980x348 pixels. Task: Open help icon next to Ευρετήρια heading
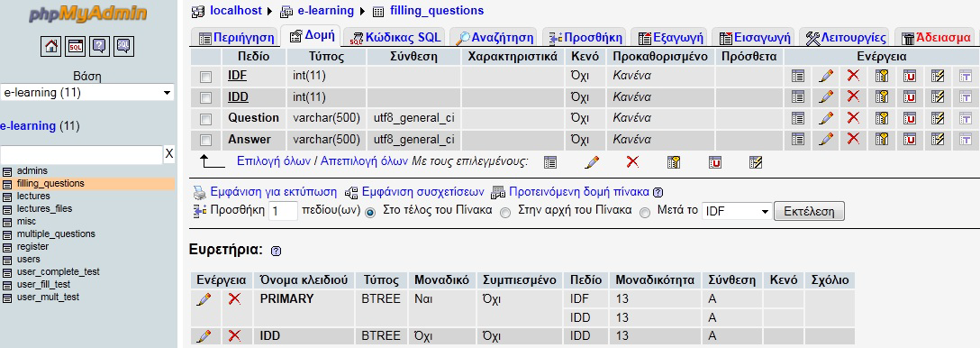tap(277, 251)
